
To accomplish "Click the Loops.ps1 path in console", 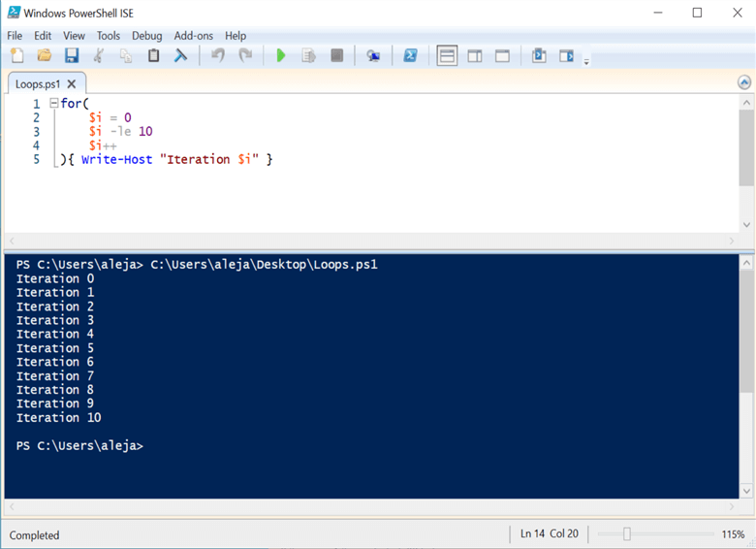I will [265, 265].
